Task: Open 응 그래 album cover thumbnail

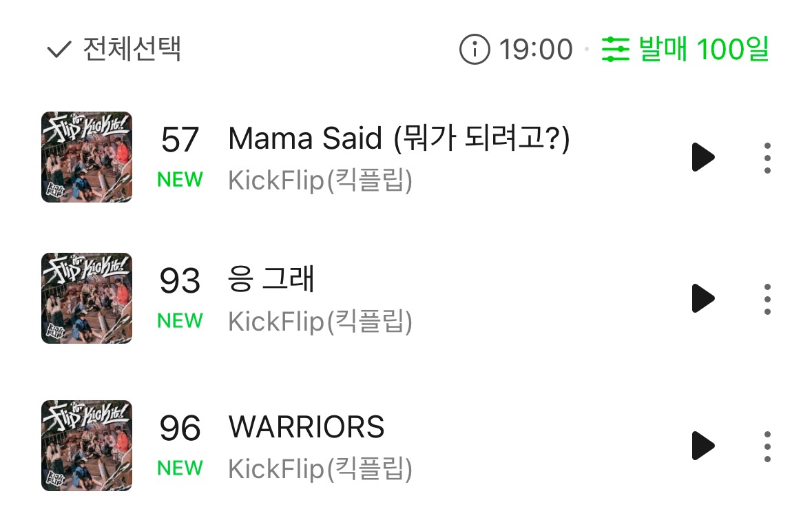Action: [x=87, y=298]
